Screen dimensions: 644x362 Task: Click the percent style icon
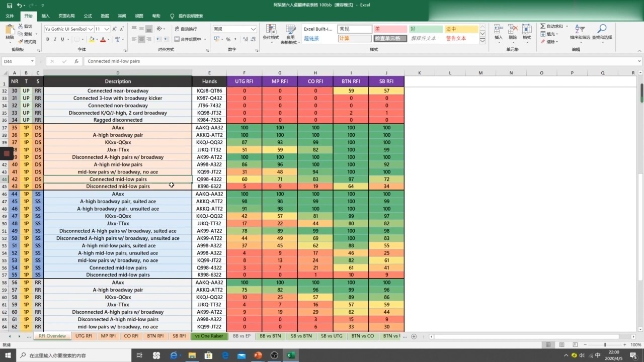[x=228, y=39]
